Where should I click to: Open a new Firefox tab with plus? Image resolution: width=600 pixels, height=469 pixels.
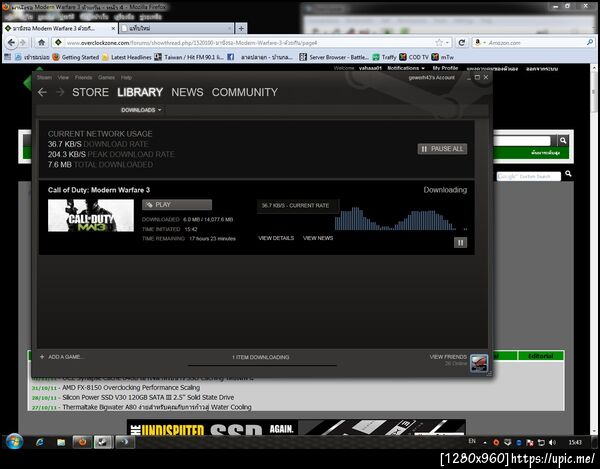[x=241, y=28]
